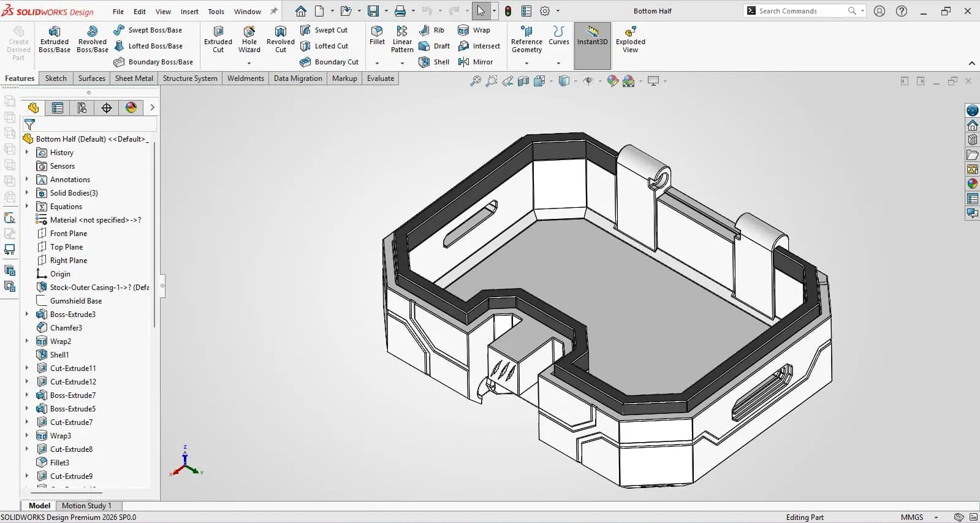The width and height of the screenshot is (980, 523).
Task: Expand the Solid Bodies(3) folder
Action: tap(27, 193)
